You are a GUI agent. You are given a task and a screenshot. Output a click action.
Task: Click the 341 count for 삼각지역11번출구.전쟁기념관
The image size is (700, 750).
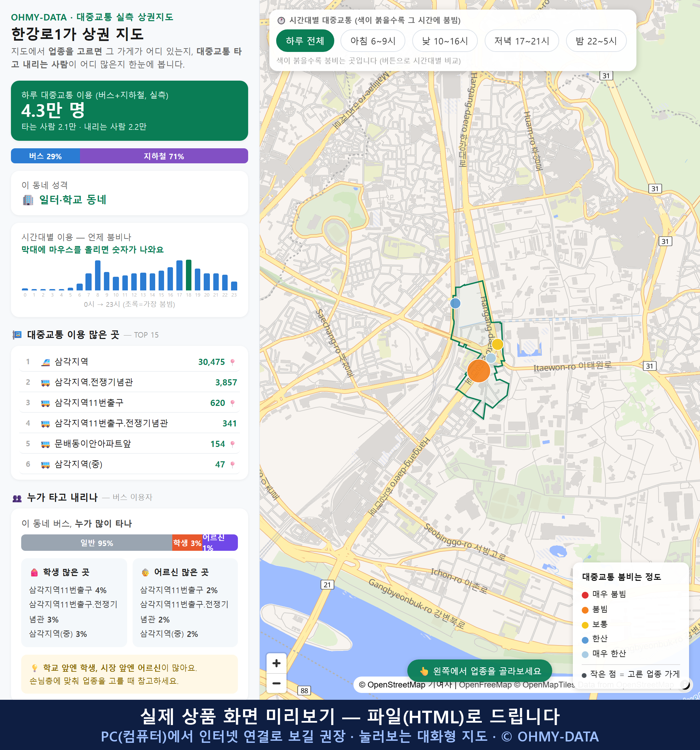[229, 423]
